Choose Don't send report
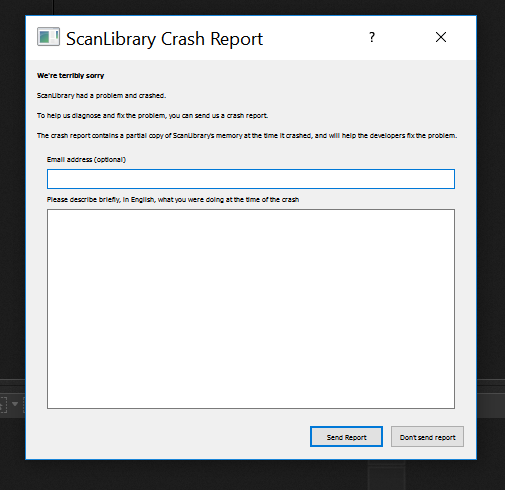Image resolution: width=505 pixels, height=490 pixels. tap(427, 437)
